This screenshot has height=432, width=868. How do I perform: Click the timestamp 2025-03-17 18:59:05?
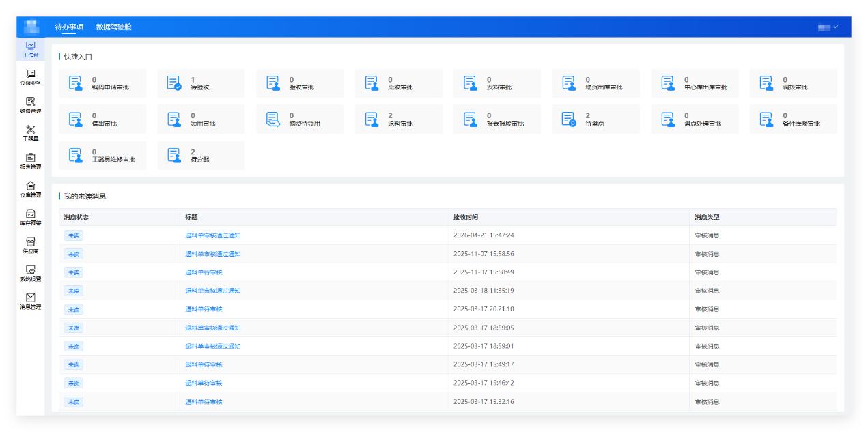coord(484,328)
